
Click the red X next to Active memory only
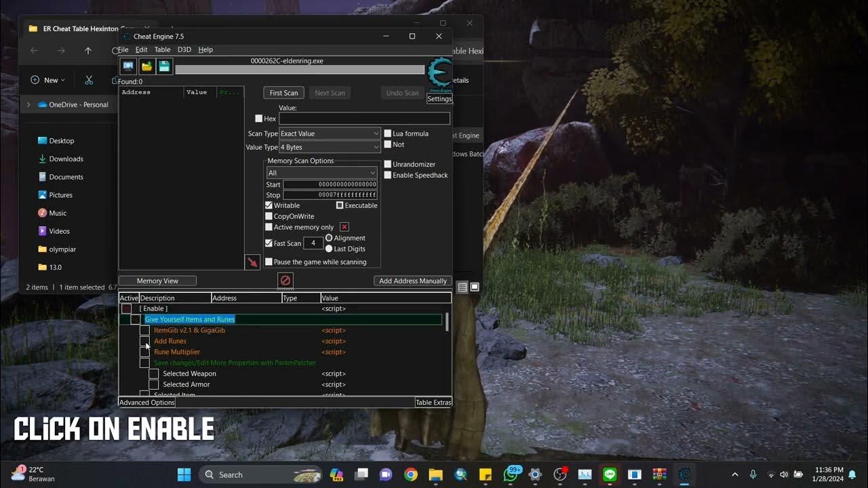pos(344,227)
